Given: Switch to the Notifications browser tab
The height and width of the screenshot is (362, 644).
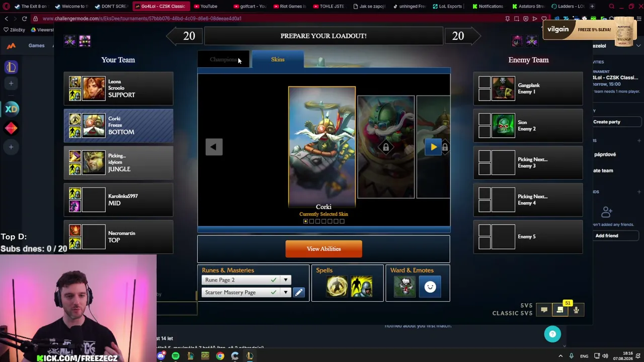Looking at the screenshot, I should (x=488, y=6).
